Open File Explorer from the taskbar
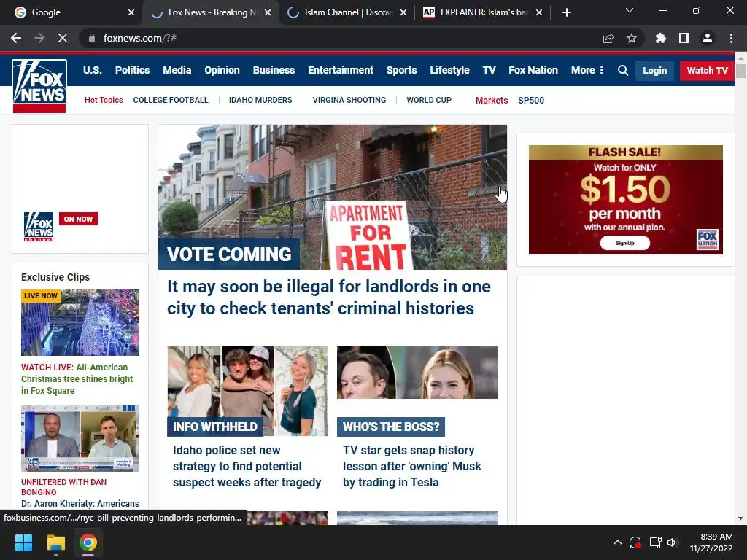 coord(55,542)
